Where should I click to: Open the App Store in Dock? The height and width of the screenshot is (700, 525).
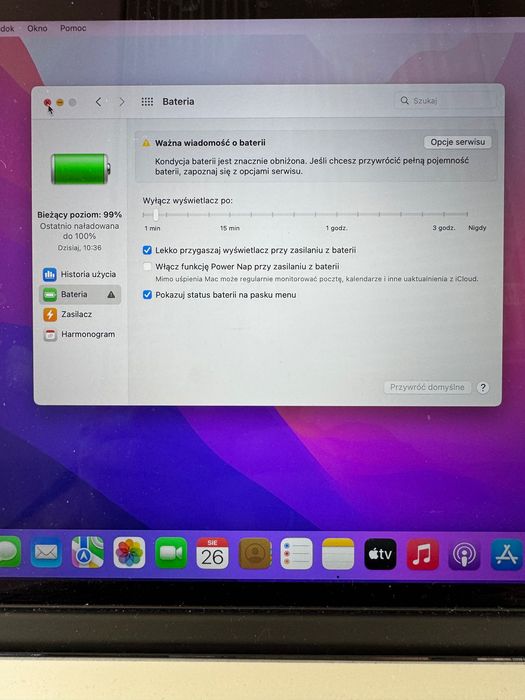(x=506, y=554)
